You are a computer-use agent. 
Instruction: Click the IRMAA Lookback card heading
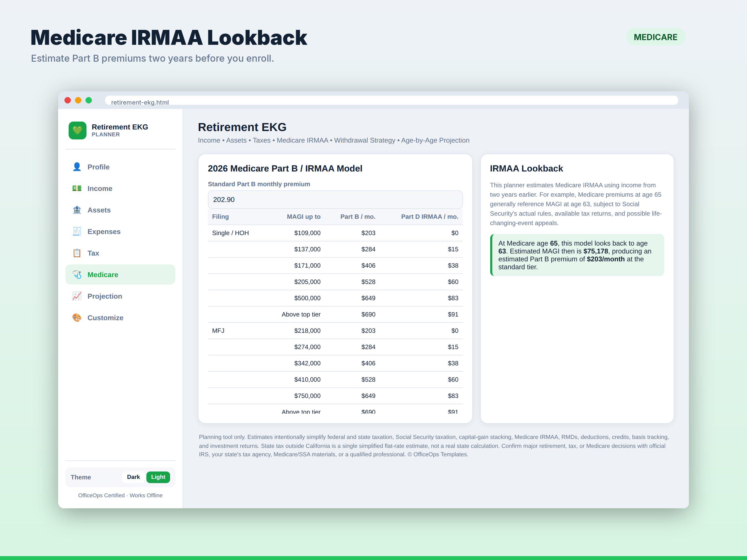tap(526, 168)
